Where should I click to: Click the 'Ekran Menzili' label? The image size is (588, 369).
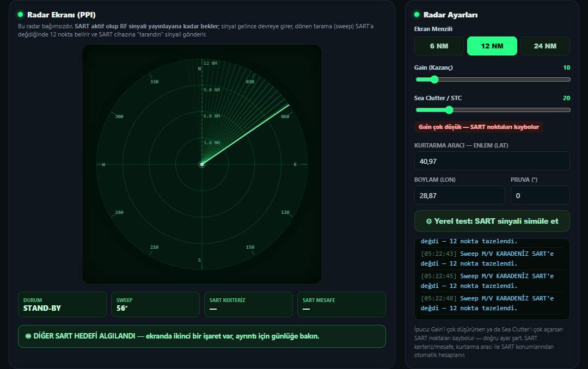[433, 29]
